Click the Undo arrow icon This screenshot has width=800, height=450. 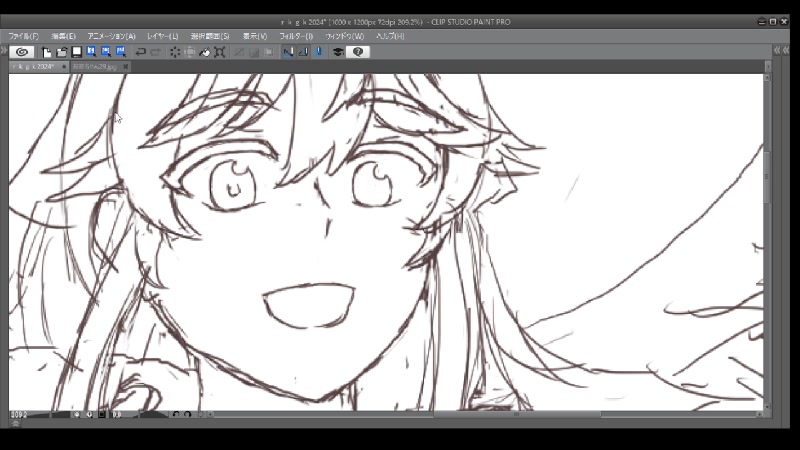pos(141,52)
